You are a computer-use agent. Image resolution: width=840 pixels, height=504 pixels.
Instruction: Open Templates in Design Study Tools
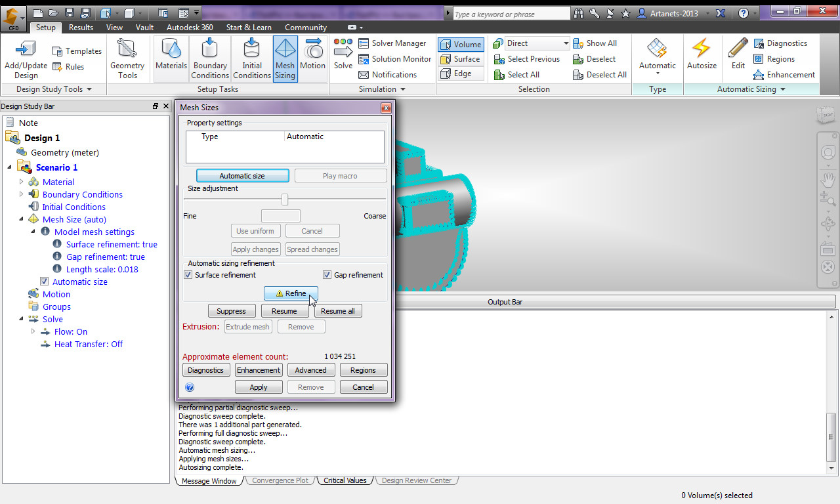77,51
